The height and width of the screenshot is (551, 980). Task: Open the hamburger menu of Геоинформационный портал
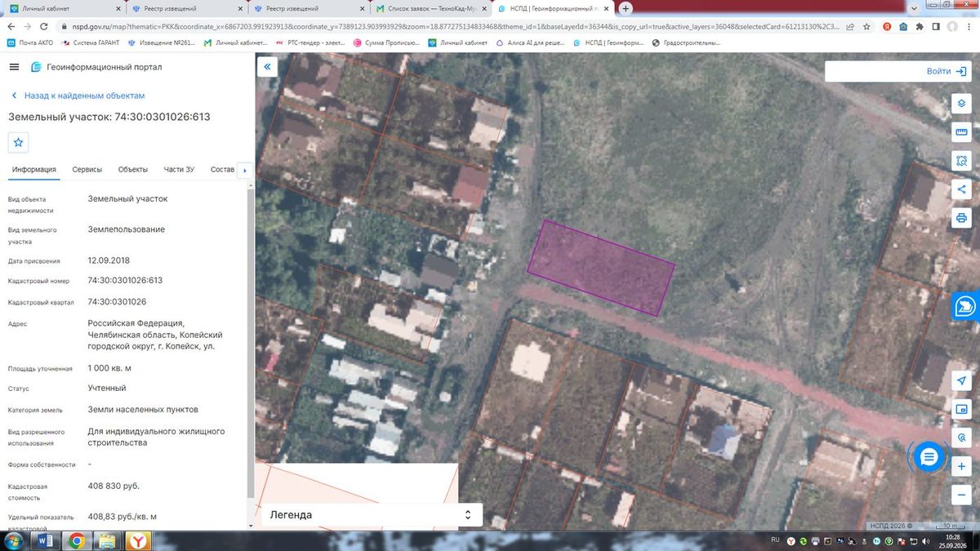pyautogui.click(x=14, y=67)
